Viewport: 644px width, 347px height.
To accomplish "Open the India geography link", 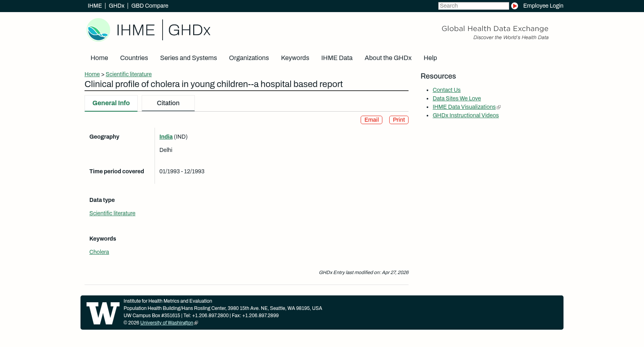I will (166, 137).
